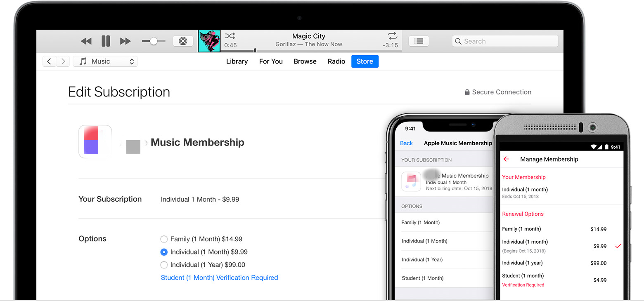The width and height of the screenshot is (644, 301).
Task: Pause the Magic City song
Action: tap(106, 41)
